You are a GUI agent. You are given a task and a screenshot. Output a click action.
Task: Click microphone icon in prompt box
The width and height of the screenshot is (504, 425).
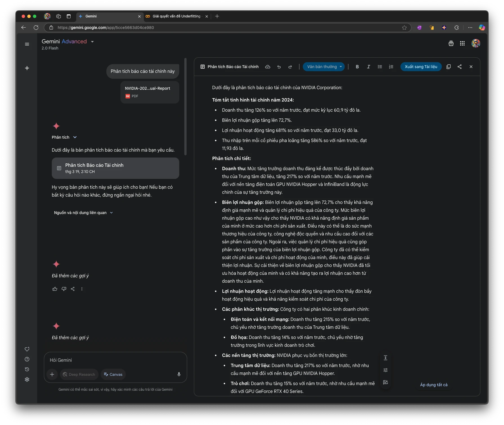click(x=179, y=374)
